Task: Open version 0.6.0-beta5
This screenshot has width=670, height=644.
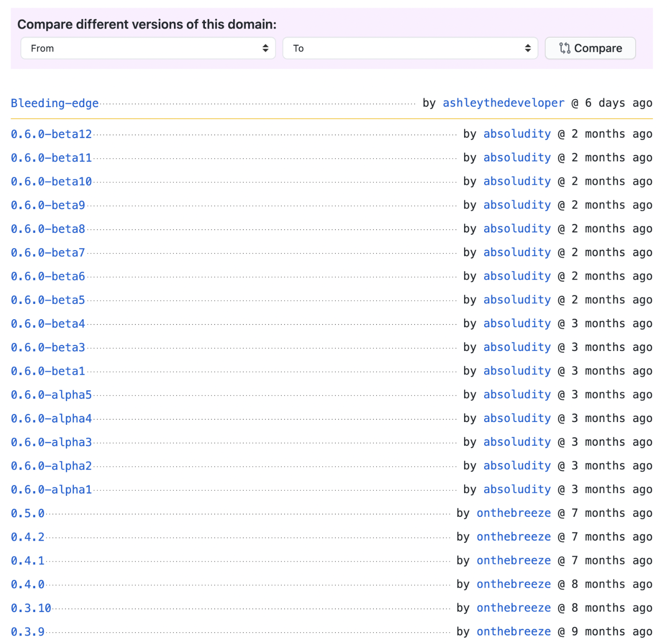Action: point(48,300)
